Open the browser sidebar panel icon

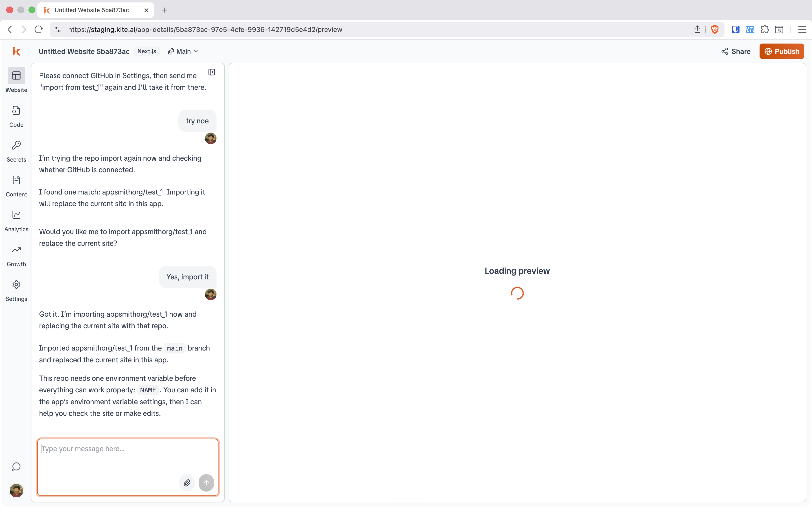(779, 30)
